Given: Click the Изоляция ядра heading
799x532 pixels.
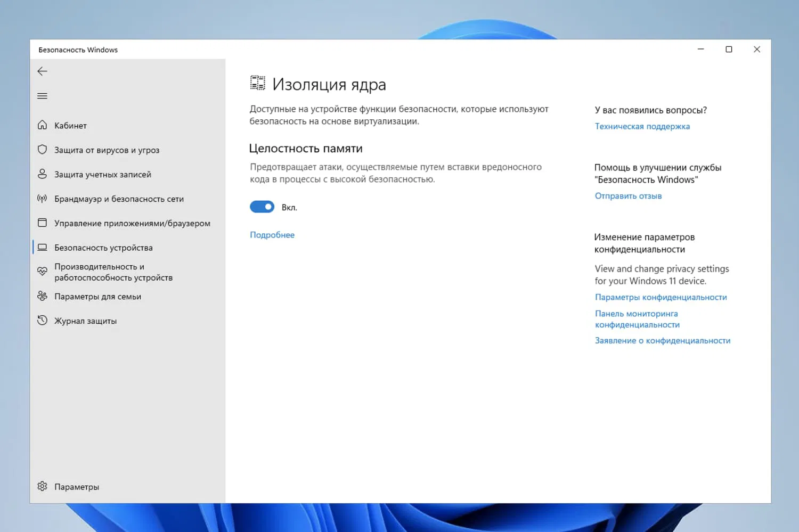Looking at the screenshot, I should (x=329, y=84).
